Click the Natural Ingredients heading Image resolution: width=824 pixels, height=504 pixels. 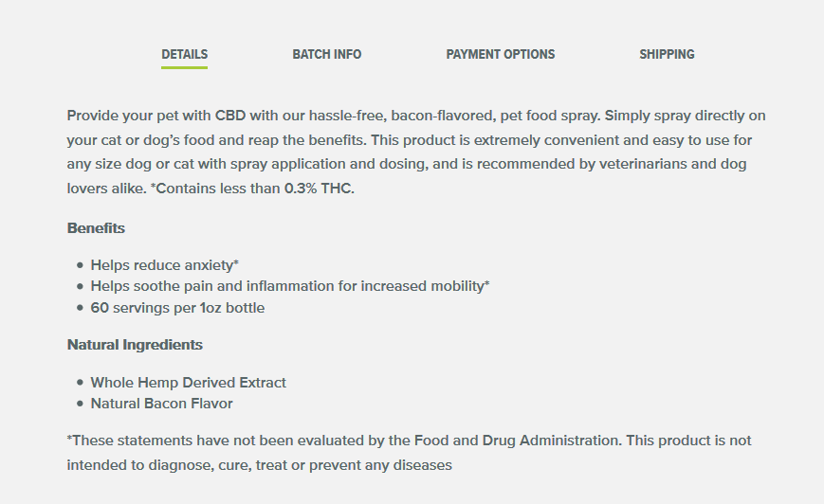coord(135,345)
